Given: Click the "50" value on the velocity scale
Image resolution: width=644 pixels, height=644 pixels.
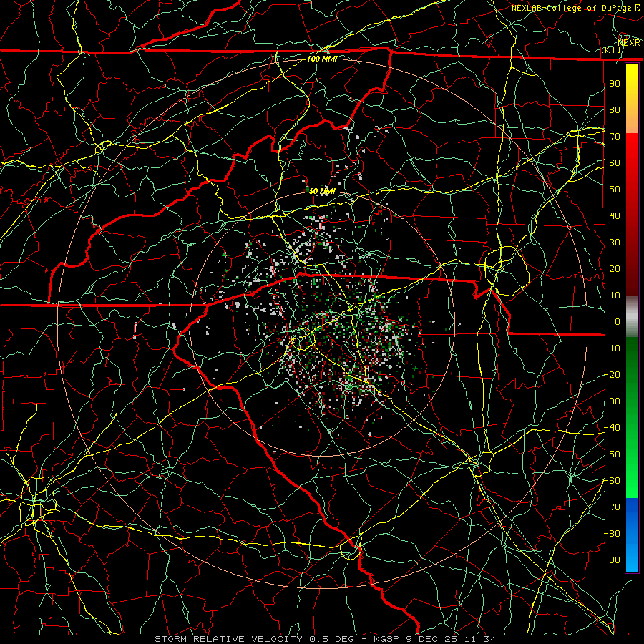Looking at the screenshot, I should click(x=615, y=190).
